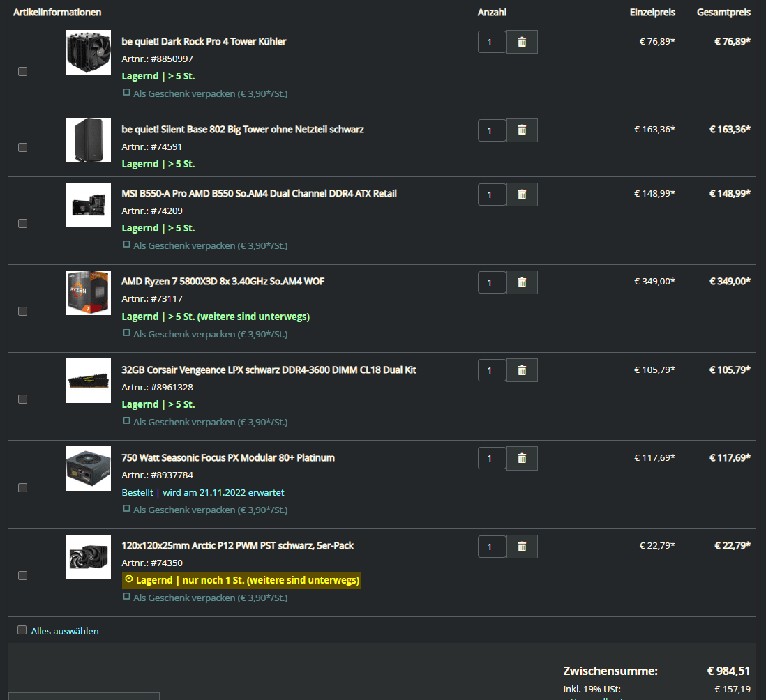Trash the MSI B550-A Pro motherboard
The width and height of the screenshot is (766, 700).
pos(522,195)
